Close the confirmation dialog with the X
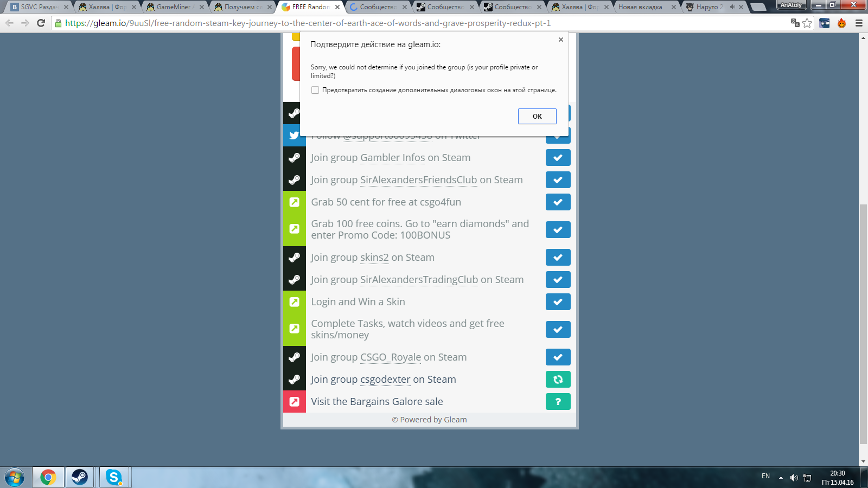This screenshot has width=868, height=488. coord(561,40)
